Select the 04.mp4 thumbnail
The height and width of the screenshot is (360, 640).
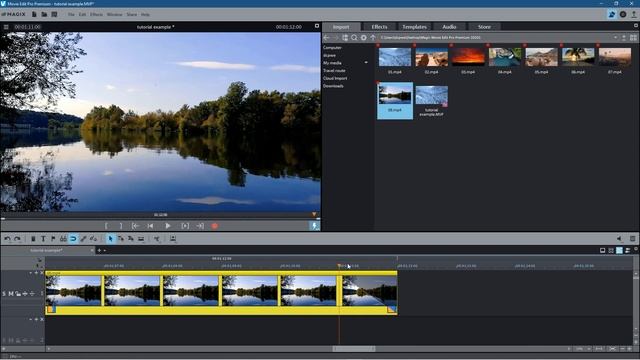click(x=505, y=57)
